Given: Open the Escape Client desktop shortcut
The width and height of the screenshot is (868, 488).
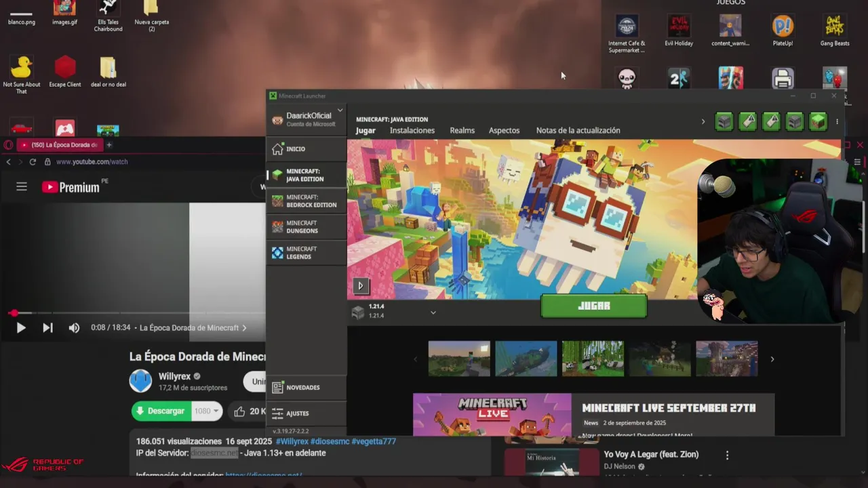Looking at the screenshot, I should [65, 72].
